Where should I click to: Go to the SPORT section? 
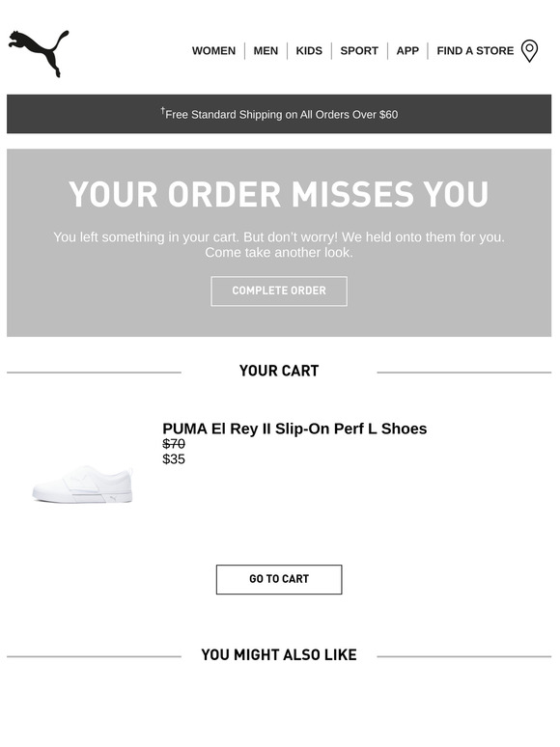pos(359,51)
